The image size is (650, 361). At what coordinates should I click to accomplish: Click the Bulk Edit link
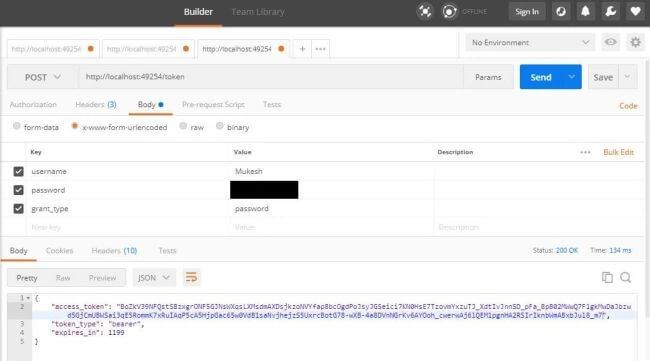pos(618,153)
